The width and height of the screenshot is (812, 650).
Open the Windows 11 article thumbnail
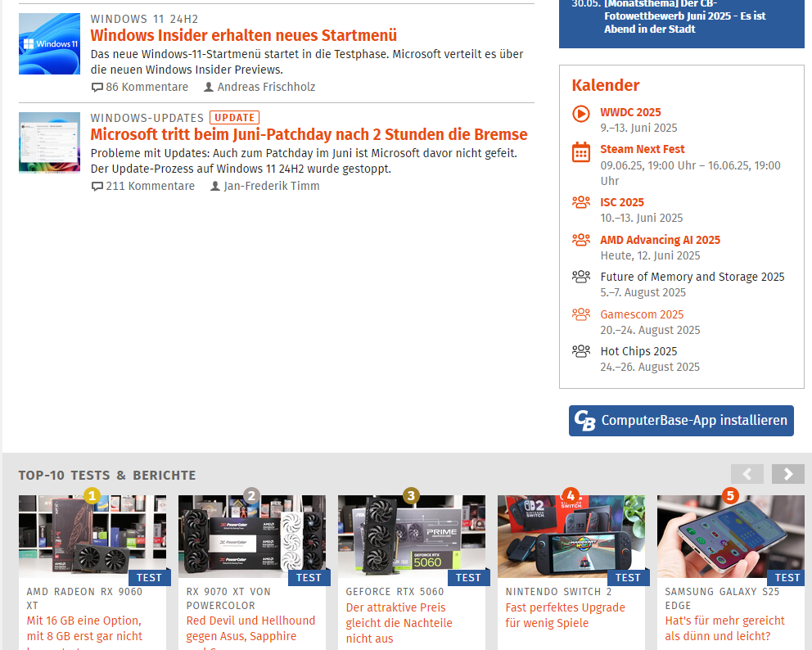click(x=49, y=43)
